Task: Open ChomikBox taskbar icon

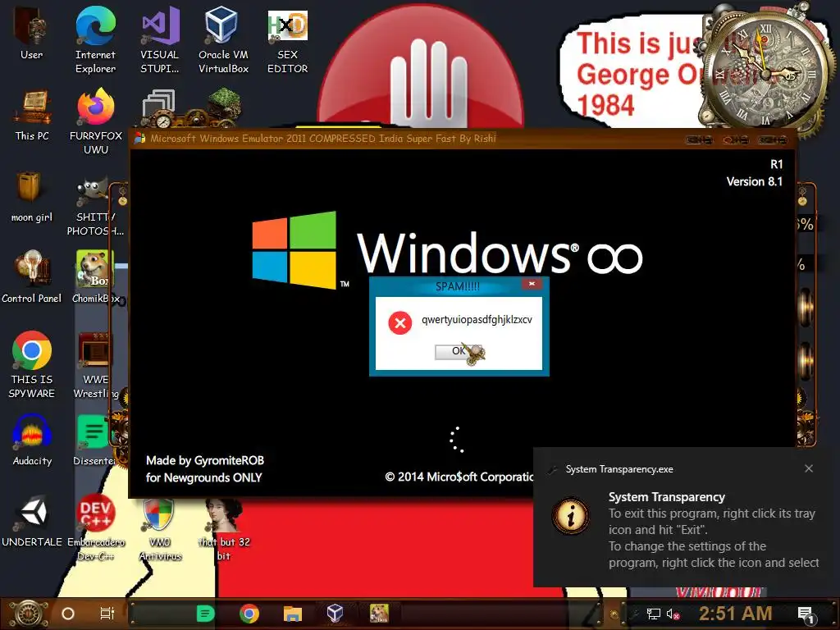Action: click(x=379, y=613)
